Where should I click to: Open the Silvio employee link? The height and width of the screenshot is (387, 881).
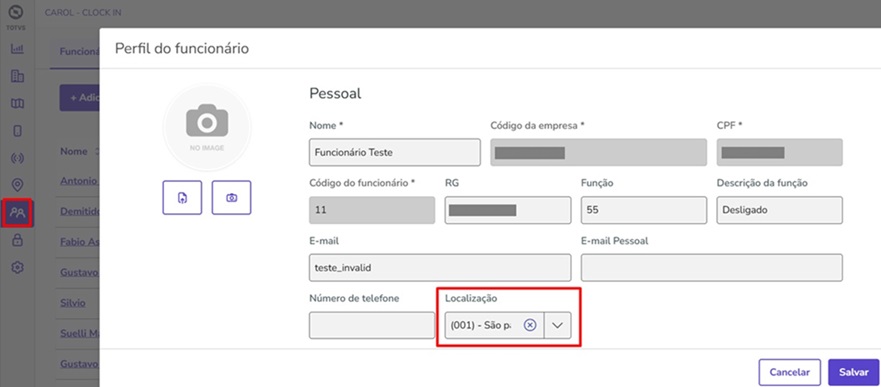(73, 303)
